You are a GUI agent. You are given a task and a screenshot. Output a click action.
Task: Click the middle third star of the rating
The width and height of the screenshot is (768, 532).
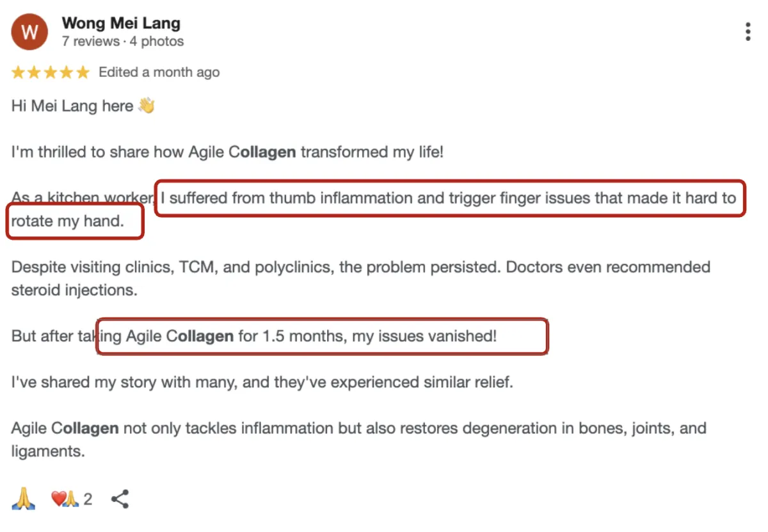pyautogui.click(x=51, y=73)
